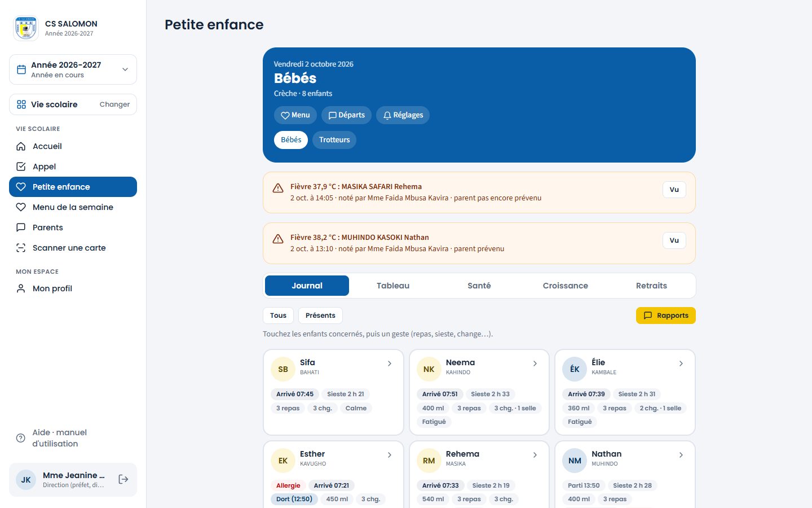Open Réglages in the blue header
The width and height of the screenshot is (812, 508).
click(x=403, y=115)
